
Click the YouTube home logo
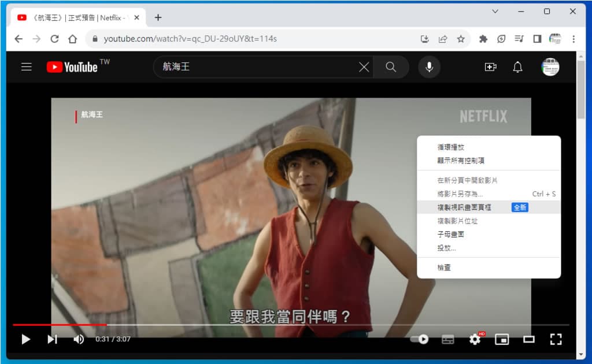point(72,67)
